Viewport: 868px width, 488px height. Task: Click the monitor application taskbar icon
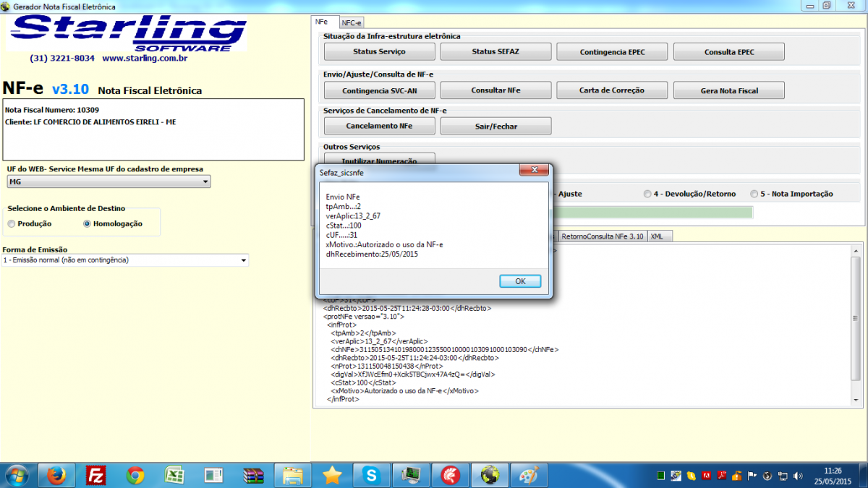coord(412,475)
